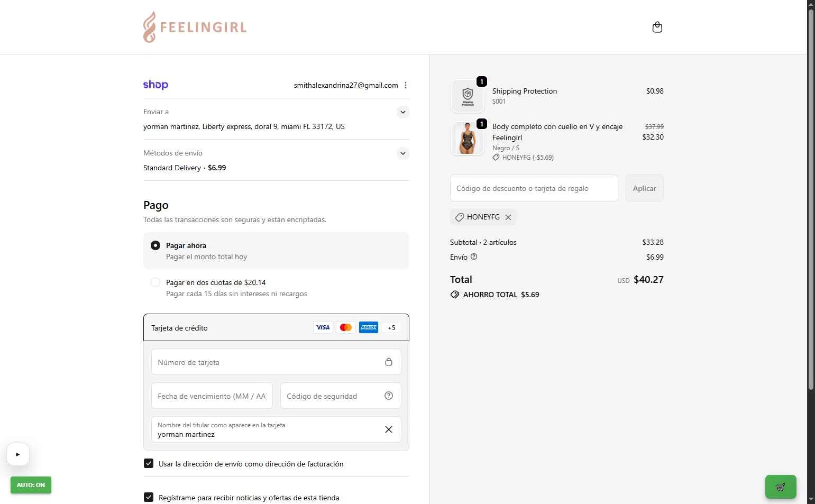Click the page vertical scrollbar
The image size is (815, 504).
[811, 201]
